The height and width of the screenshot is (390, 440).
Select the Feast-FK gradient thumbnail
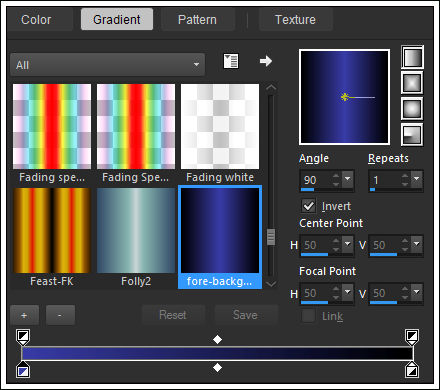click(x=52, y=230)
